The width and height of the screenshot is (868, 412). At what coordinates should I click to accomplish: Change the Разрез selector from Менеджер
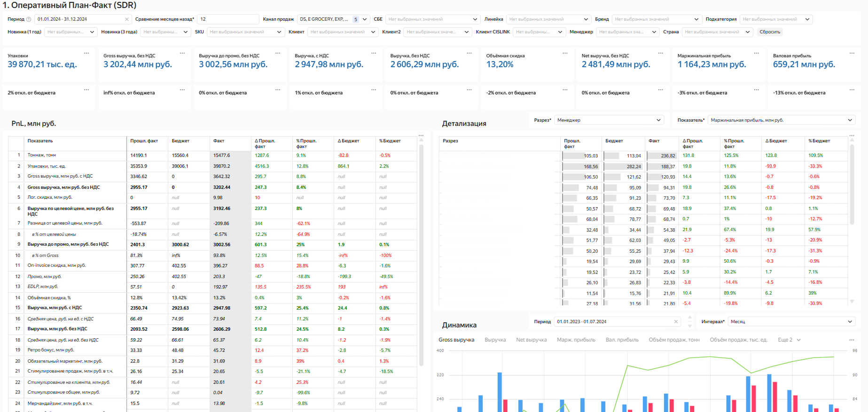coord(609,120)
